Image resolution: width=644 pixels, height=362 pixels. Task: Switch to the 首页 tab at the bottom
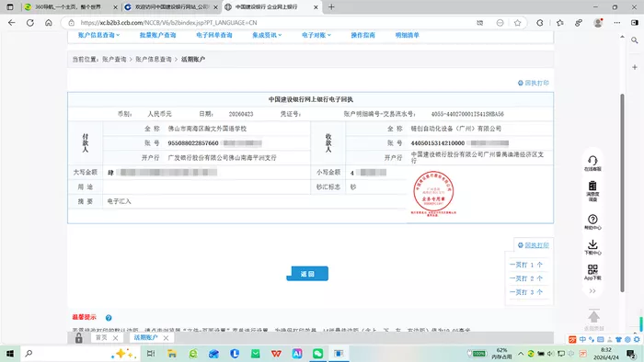(x=101, y=338)
